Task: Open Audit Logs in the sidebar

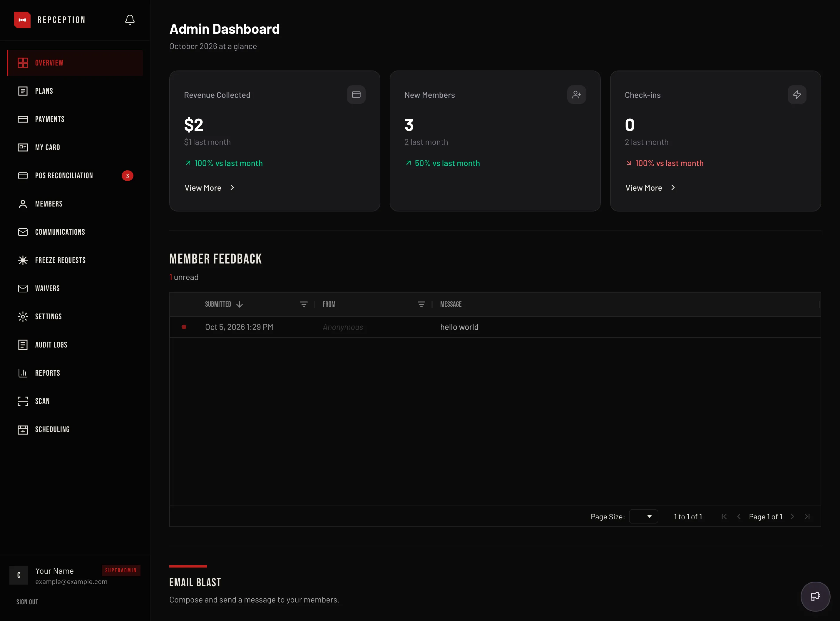Action: 75,345
